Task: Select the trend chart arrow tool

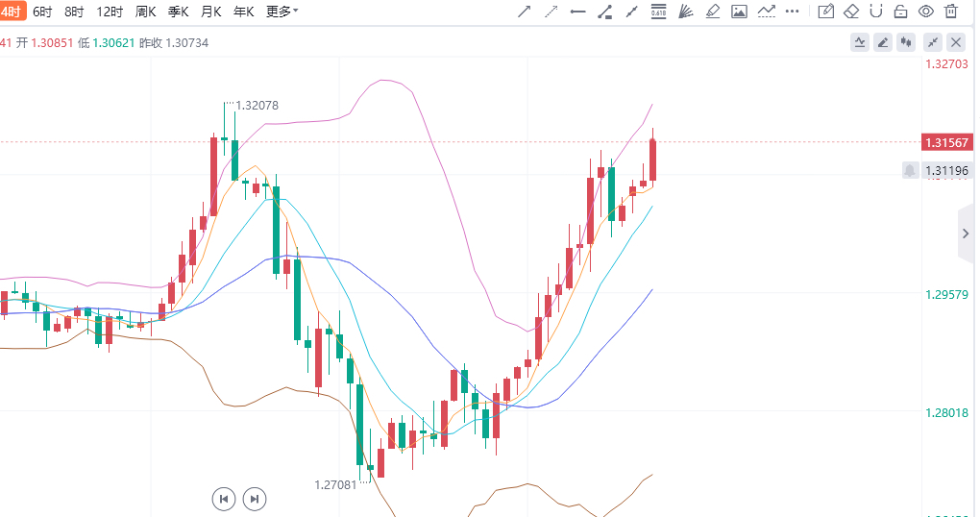Action: point(767,12)
